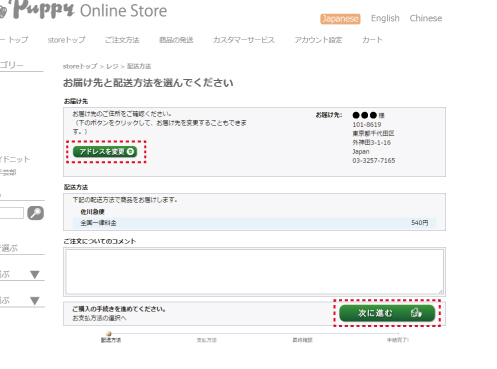Click the Puppy Online Store logo
The image size is (497, 369).
pos(83,10)
